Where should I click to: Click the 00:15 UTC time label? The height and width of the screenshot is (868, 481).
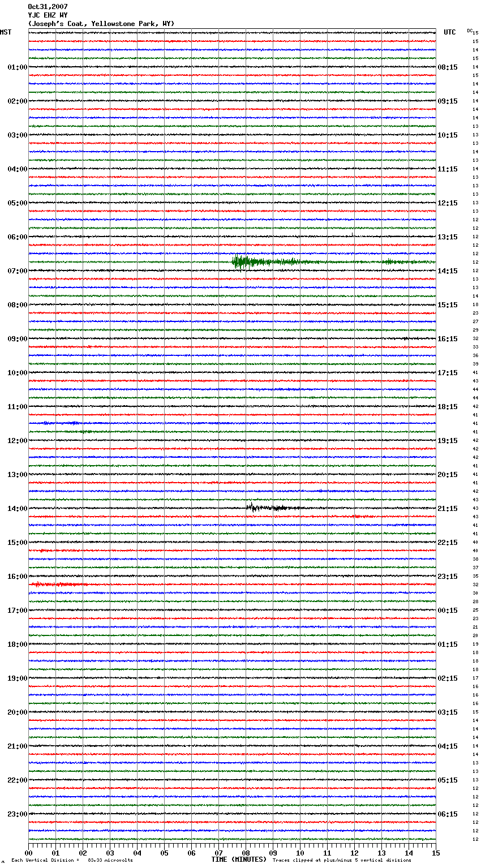(x=448, y=611)
